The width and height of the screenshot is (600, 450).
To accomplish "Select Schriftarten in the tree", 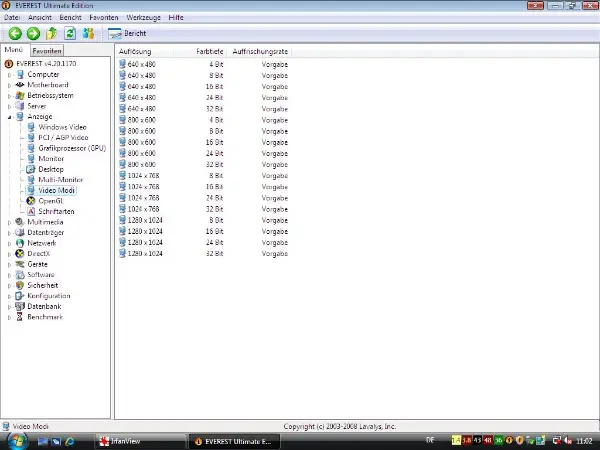I will tap(56, 211).
